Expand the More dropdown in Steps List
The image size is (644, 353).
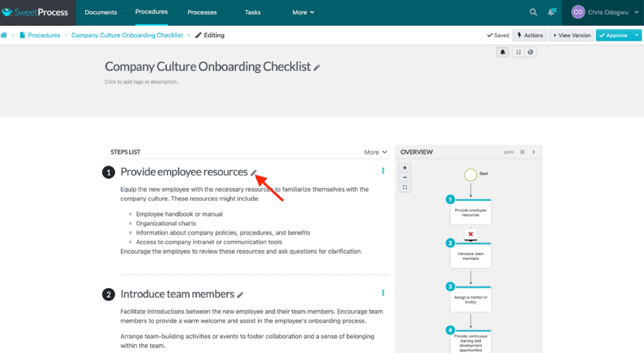tap(374, 152)
